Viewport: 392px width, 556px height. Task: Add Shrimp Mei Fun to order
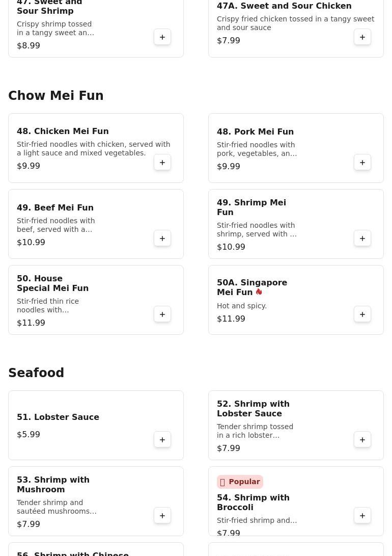362,239
